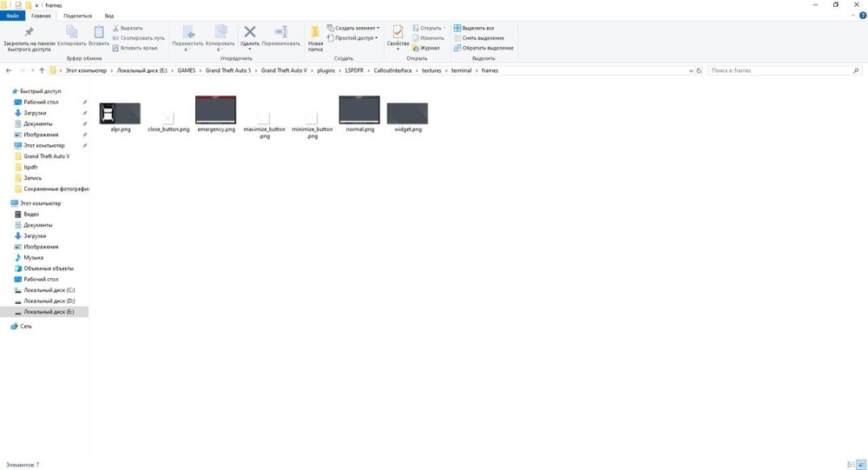Open the Recent locations dropdown arrow
The image size is (868, 470).
(x=33, y=71)
